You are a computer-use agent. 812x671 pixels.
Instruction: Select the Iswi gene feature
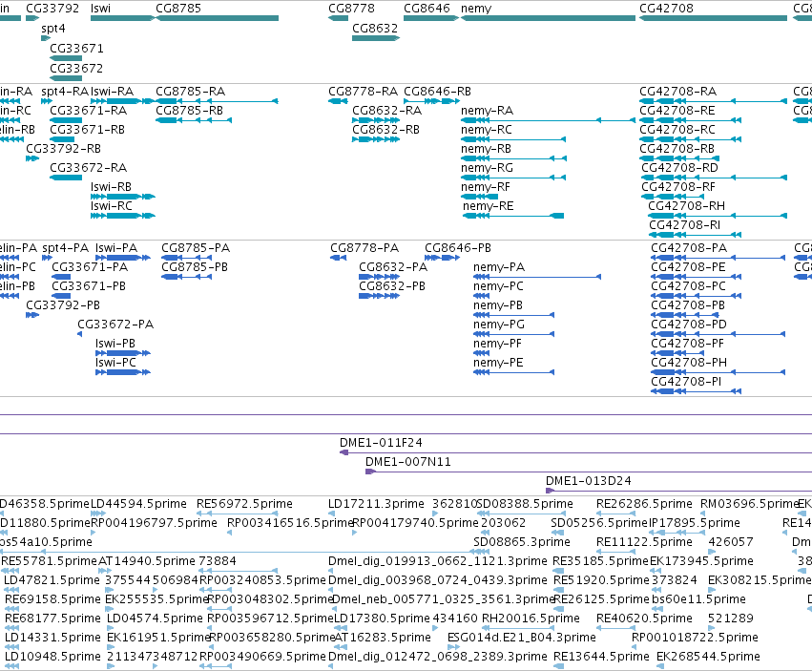click(x=123, y=18)
